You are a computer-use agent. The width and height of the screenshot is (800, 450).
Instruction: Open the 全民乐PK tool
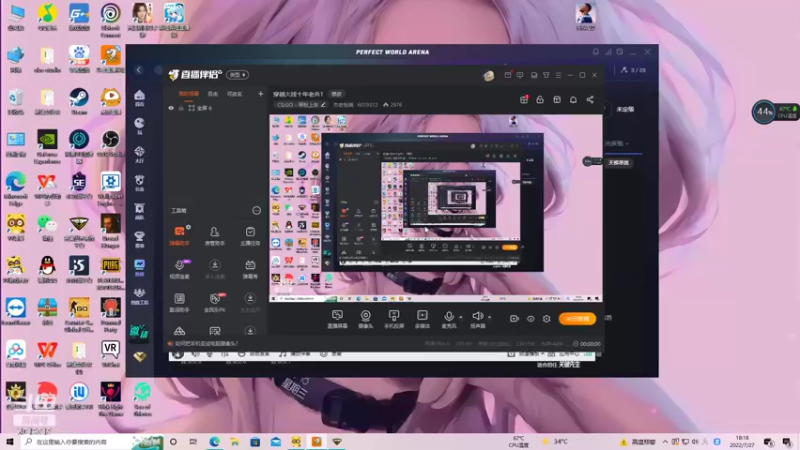215,302
